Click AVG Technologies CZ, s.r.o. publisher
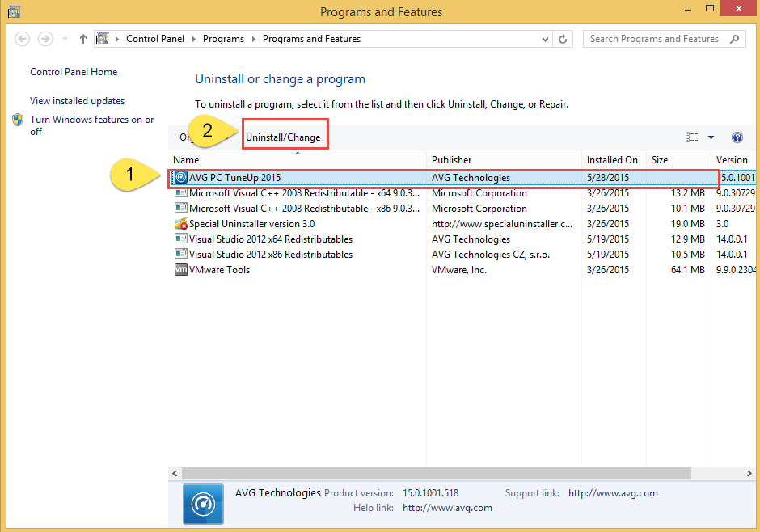 tap(491, 255)
